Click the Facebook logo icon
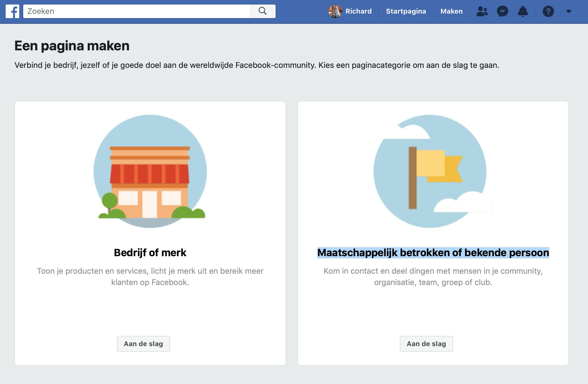 [x=12, y=11]
